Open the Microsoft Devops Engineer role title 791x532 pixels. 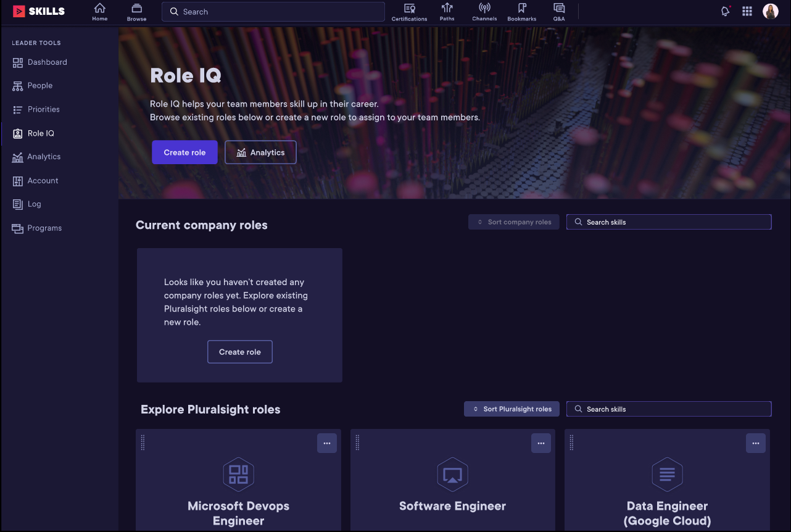tap(238, 513)
